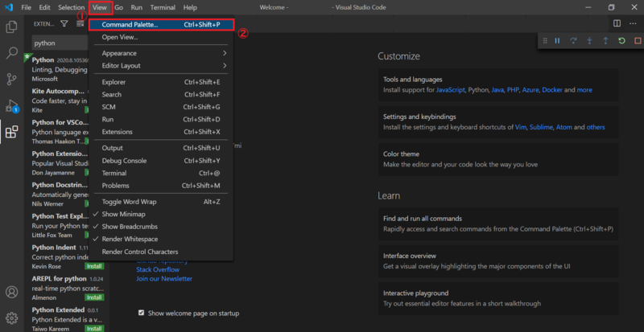This screenshot has height=332, width=644.
Task: Click the extensions filter funnel icon
Action: click(x=64, y=24)
